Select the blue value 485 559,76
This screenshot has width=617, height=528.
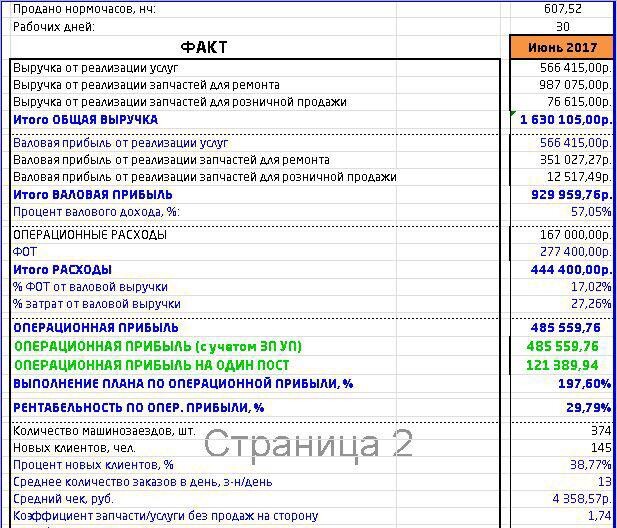(x=565, y=328)
